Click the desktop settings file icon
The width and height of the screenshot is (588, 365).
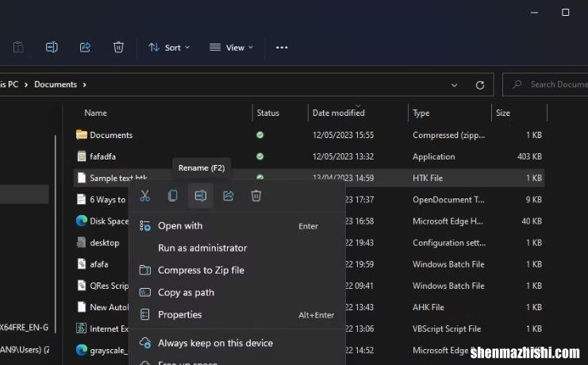[82, 242]
